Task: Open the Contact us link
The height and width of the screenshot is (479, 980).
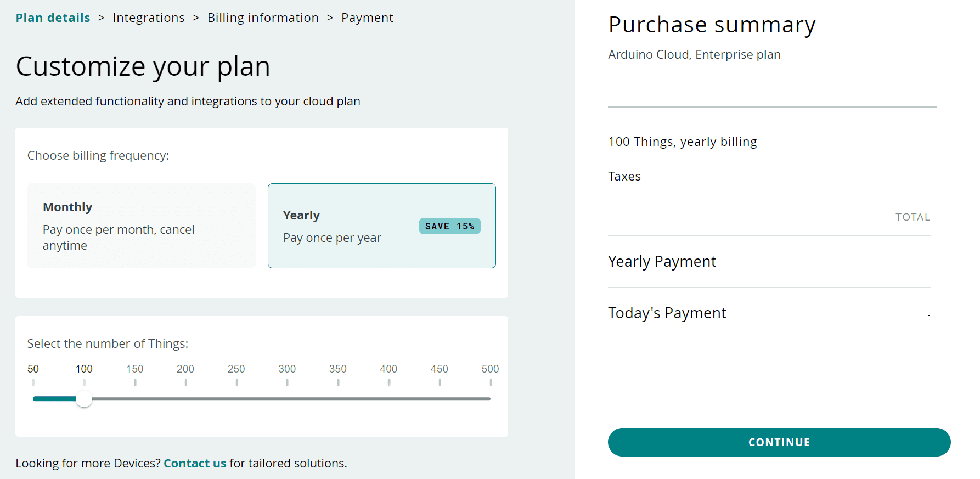Action: 195,463
